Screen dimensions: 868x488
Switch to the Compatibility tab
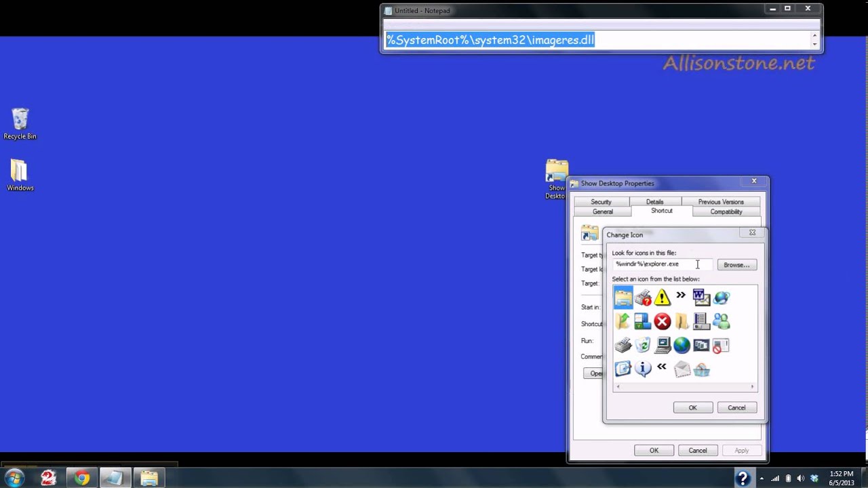(x=726, y=211)
